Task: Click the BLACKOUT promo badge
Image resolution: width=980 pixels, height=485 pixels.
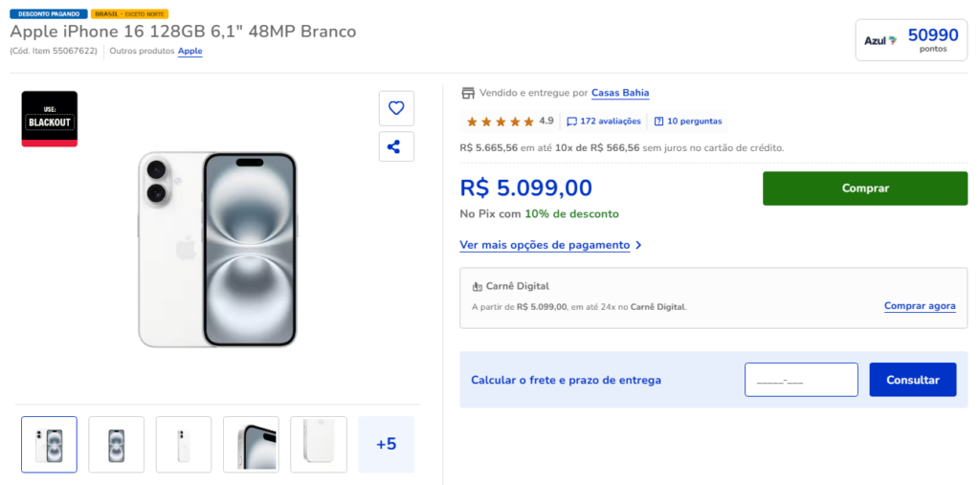Action: pyautogui.click(x=50, y=119)
